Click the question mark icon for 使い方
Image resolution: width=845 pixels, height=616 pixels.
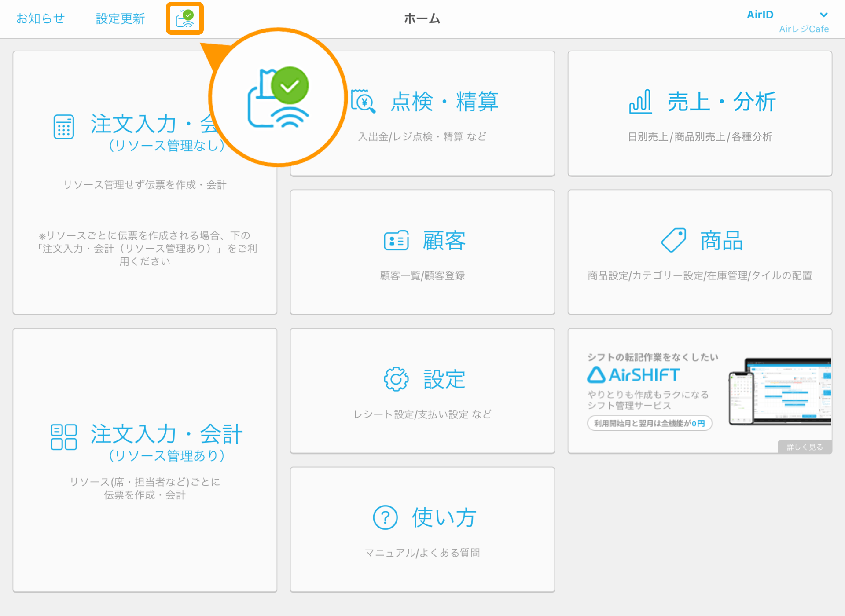pos(385,517)
